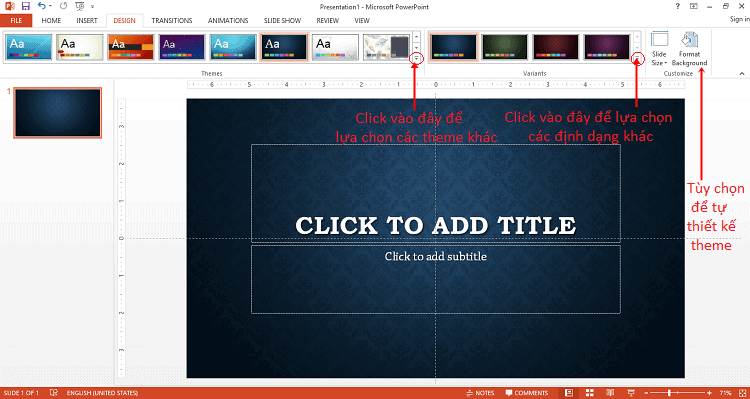Click the Format Background button
The width and height of the screenshot is (750, 399).
[x=689, y=49]
